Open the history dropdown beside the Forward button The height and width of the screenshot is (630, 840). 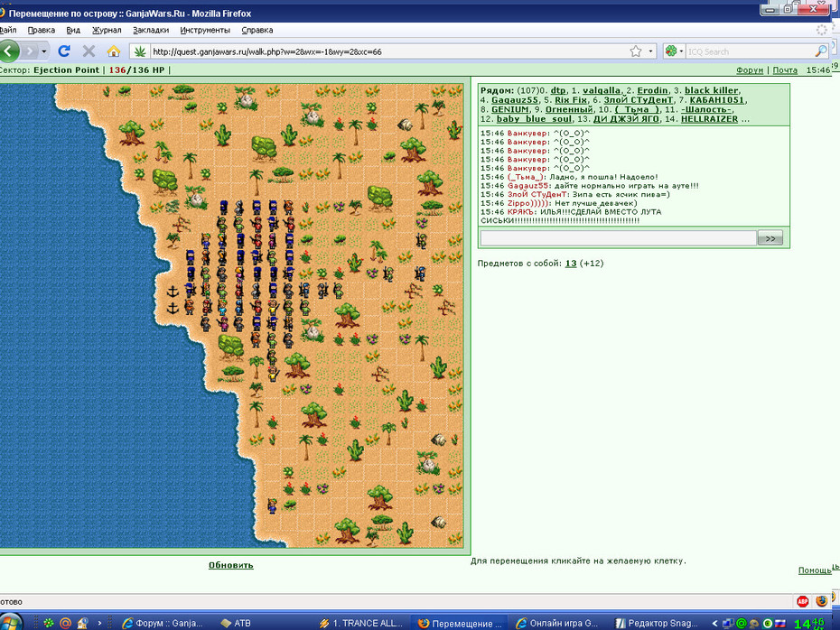click(44, 51)
